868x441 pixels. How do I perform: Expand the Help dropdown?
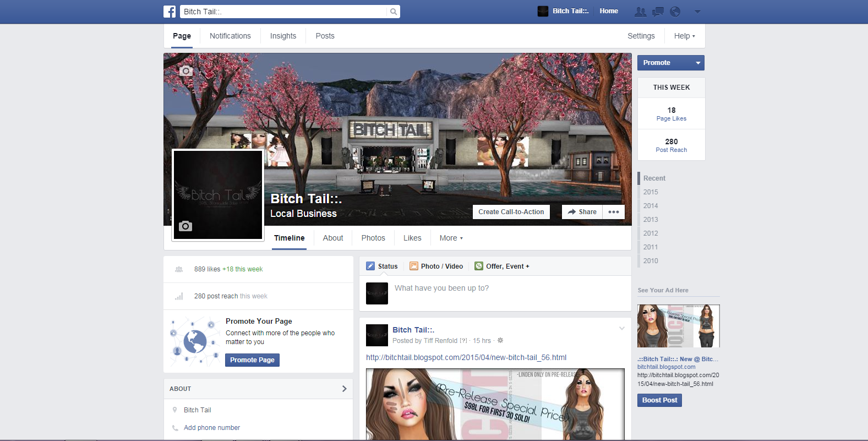click(685, 36)
